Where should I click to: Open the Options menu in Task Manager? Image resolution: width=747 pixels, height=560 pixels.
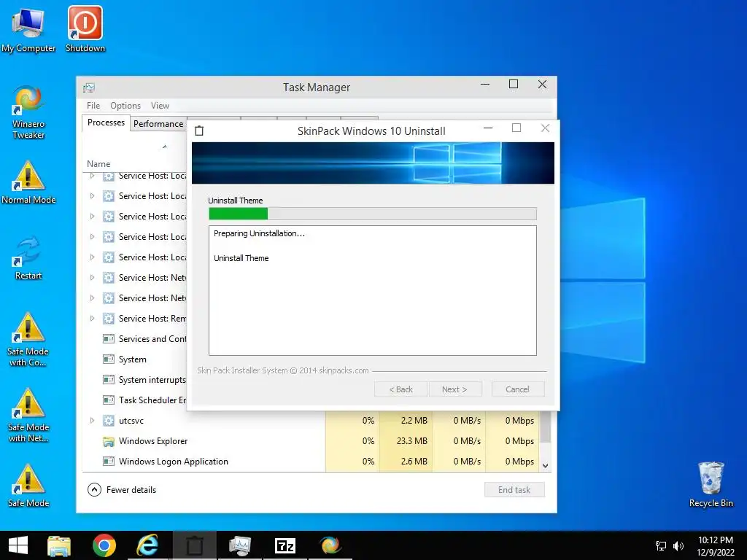(125, 106)
